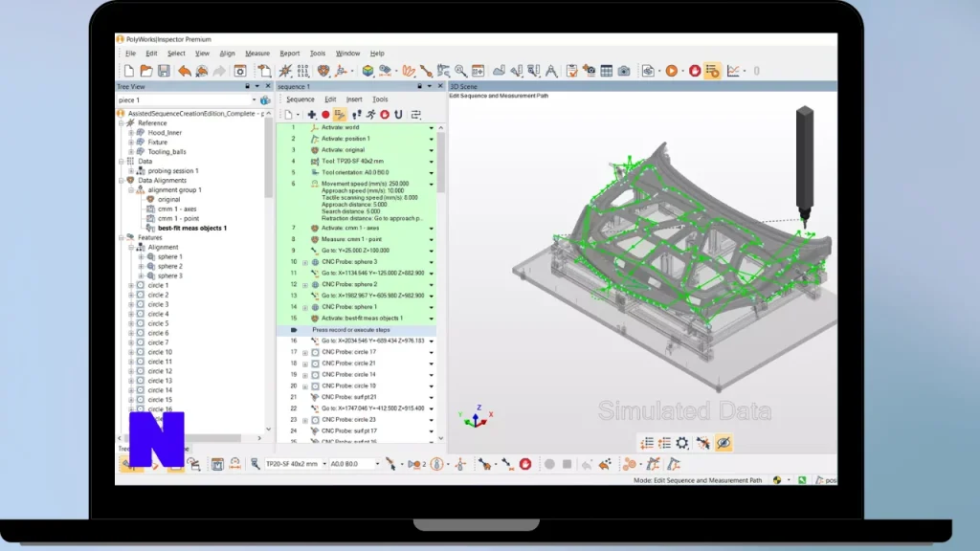Click the colored 3D cube icon in toolbar
980x551 pixels.
(x=367, y=71)
